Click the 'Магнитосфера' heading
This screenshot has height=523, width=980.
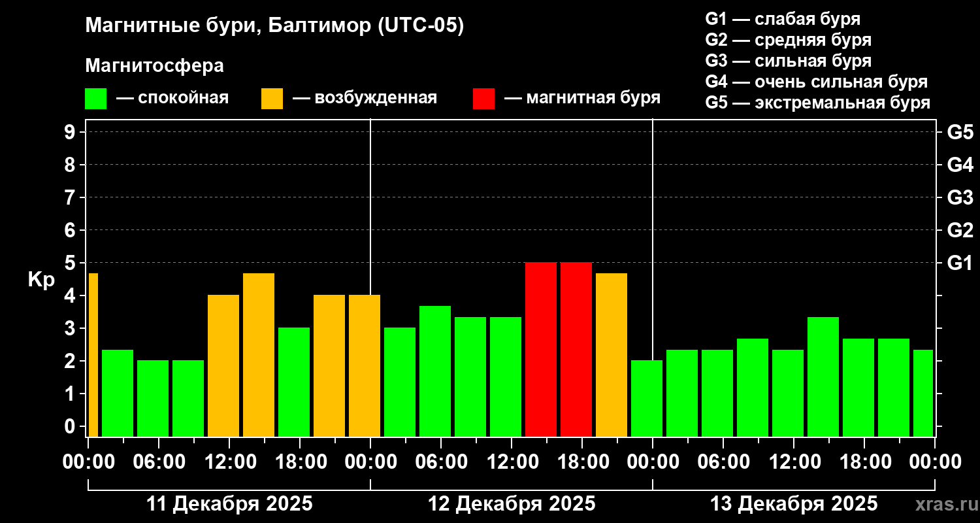[154, 66]
